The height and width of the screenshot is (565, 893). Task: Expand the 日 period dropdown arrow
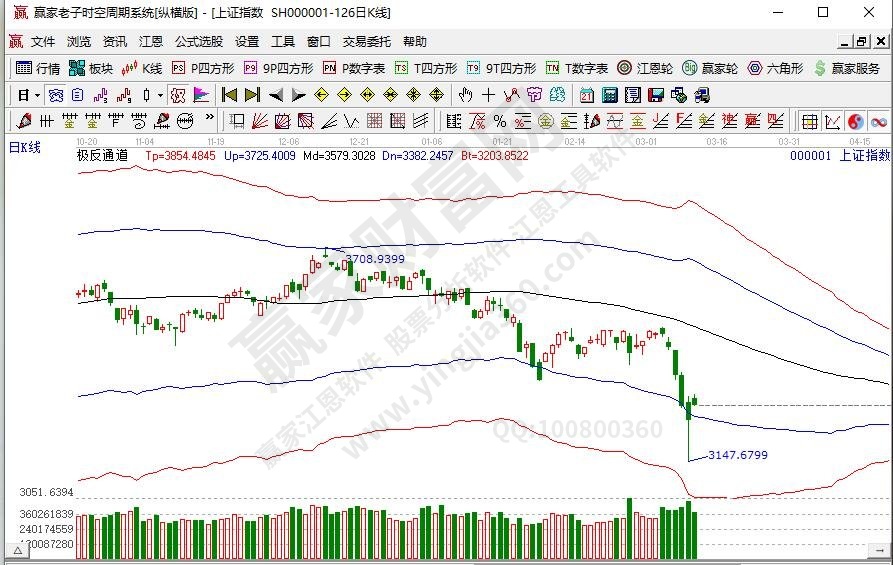(x=37, y=95)
